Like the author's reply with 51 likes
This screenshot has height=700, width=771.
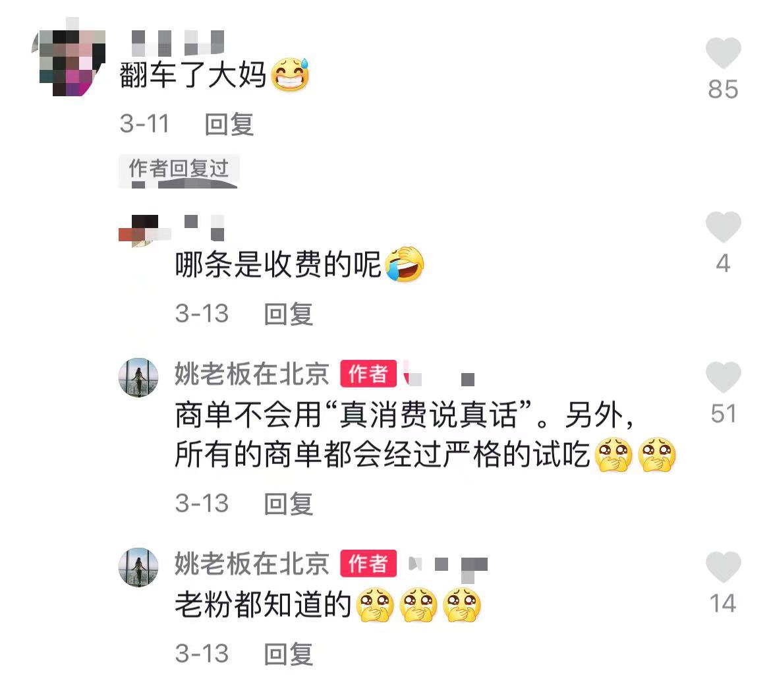tap(723, 377)
